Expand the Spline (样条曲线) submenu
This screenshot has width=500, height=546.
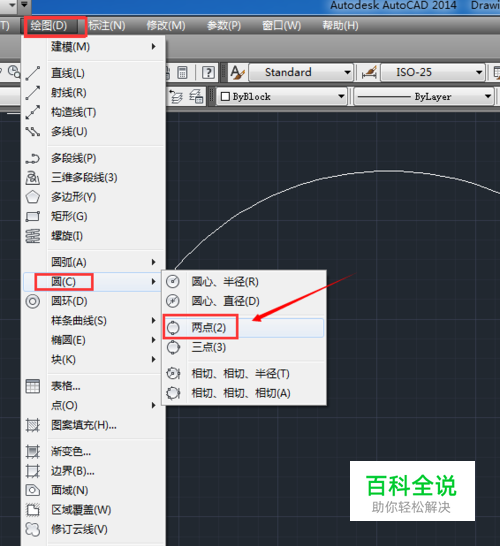[93, 320]
